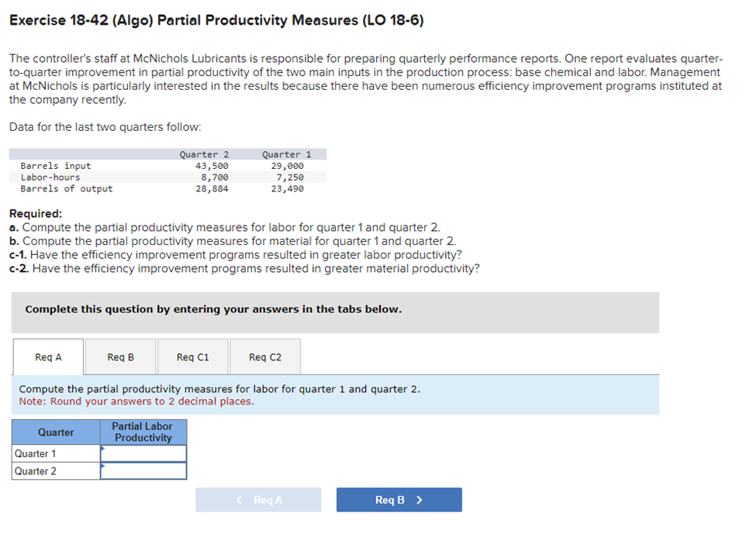
Task: Click the rounding note in red text
Action: pyautogui.click(x=136, y=401)
